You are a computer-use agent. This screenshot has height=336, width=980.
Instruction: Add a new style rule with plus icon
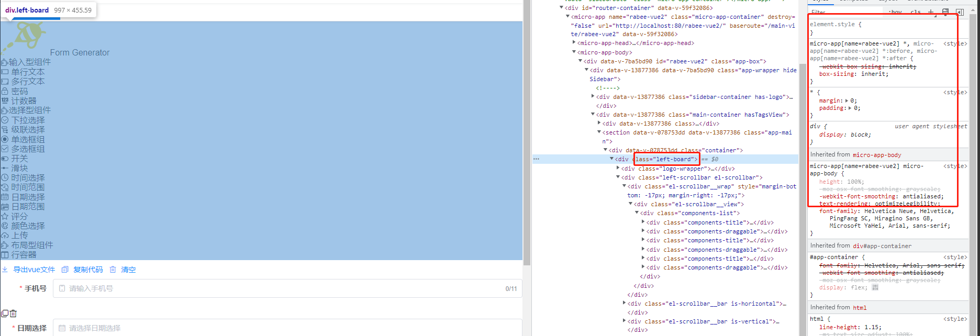coord(931,12)
